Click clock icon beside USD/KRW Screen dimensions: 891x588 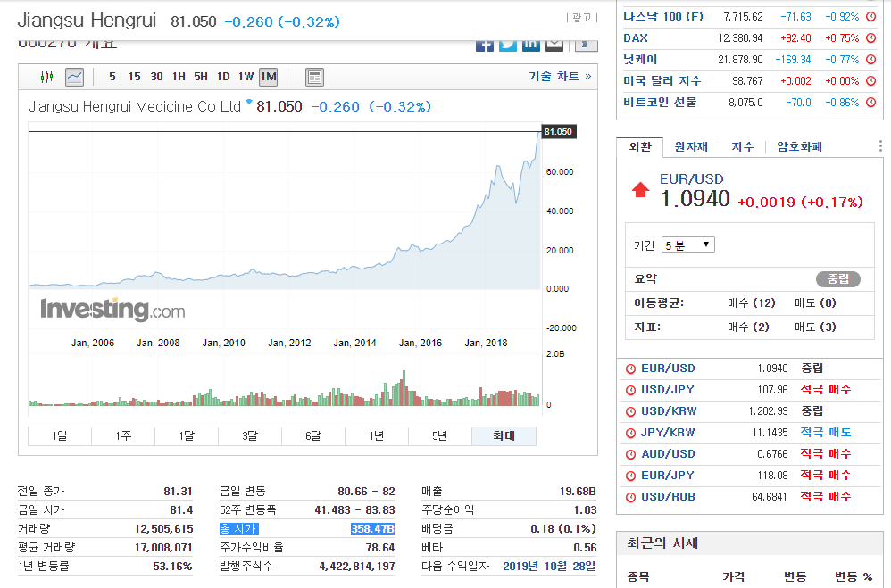[630, 411]
